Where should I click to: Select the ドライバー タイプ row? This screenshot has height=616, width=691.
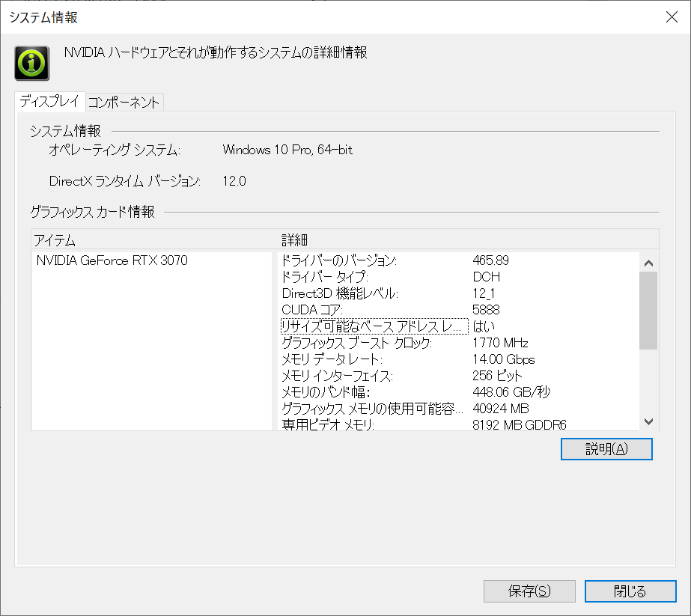click(x=460, y=277)
